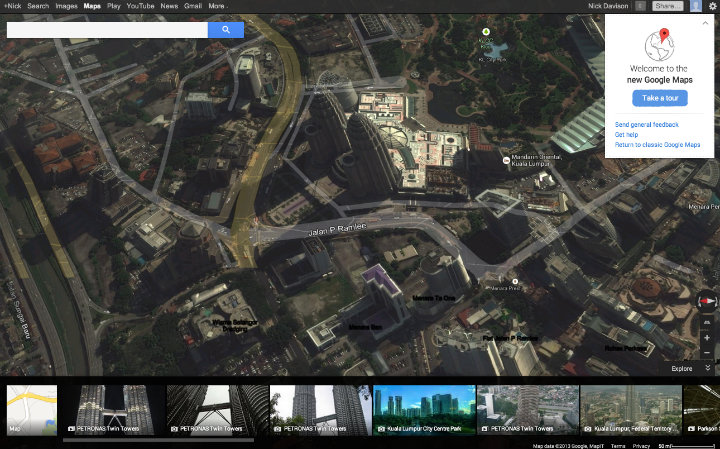
Task: Click the Share button
Action: tap(668, 6)
